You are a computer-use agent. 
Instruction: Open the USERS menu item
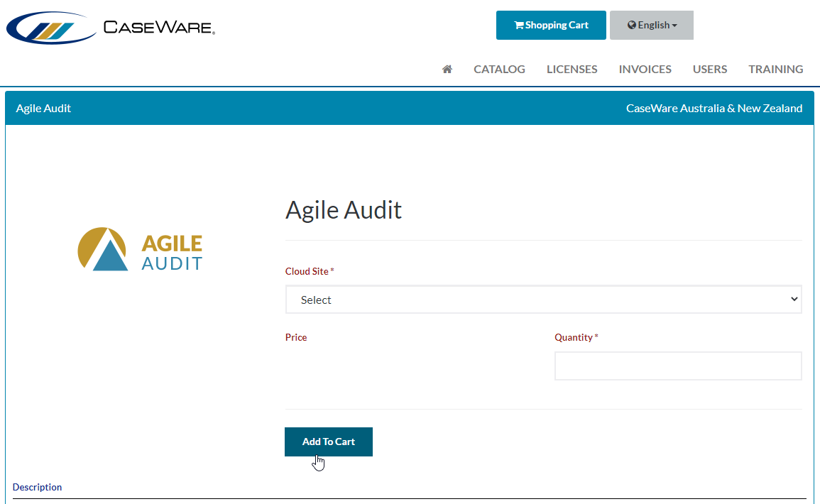pos(710,69)
